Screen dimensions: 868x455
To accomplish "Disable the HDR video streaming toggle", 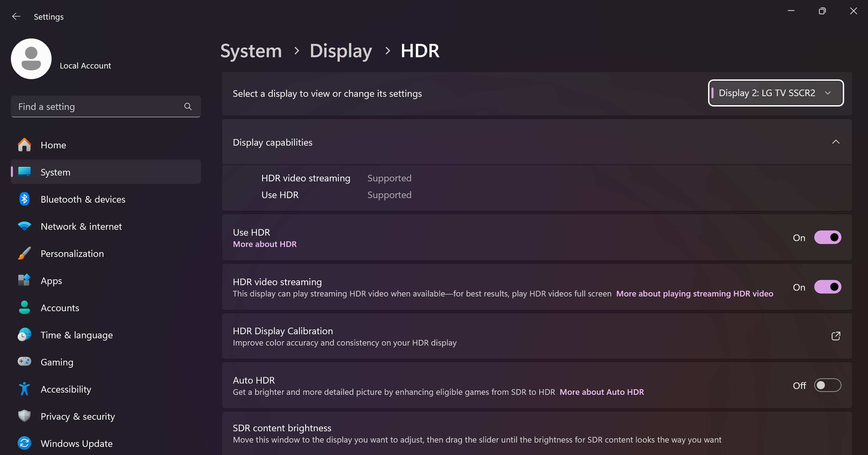I will point(827,287).
